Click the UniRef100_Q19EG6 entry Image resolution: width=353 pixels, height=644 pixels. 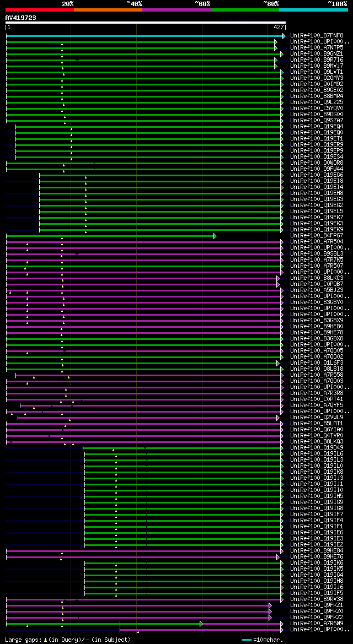[x=317, y=175]
